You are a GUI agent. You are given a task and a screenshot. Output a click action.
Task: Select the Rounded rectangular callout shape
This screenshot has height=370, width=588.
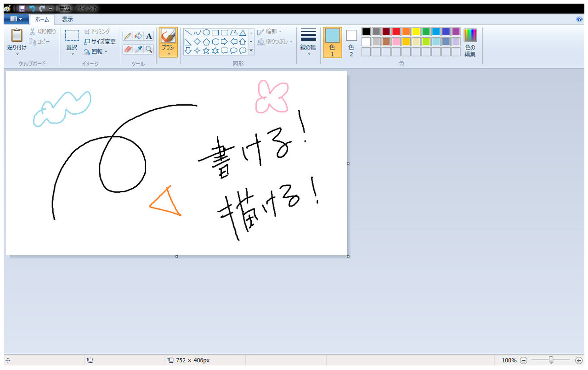pos(224,50)
